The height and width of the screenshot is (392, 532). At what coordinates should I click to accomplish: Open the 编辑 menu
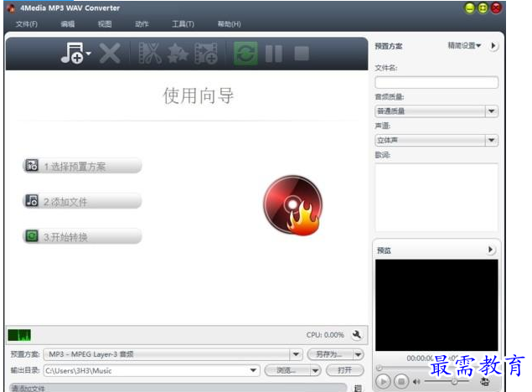pos(68,24)
